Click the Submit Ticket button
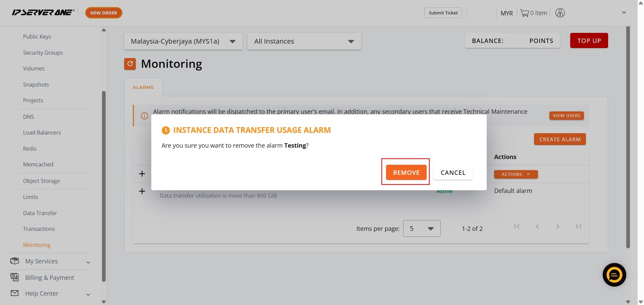Screen dimensions: 644x305 (x=443, y=13)
